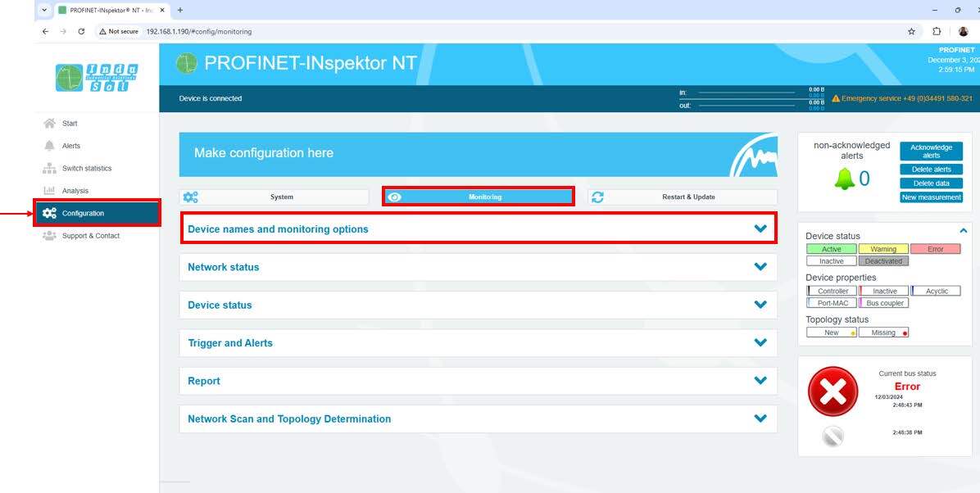Click the bar chart icon beside Analysis

tap(49, 191)
